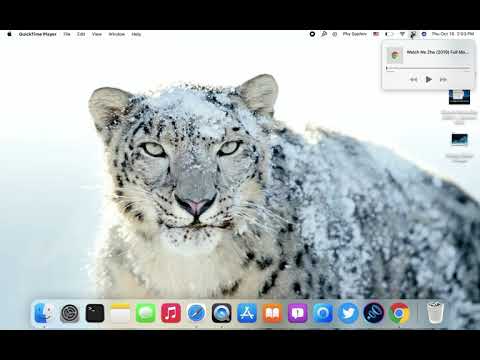480x360 pixels.
Task: Open Finder from the dock
Action: 44,313
